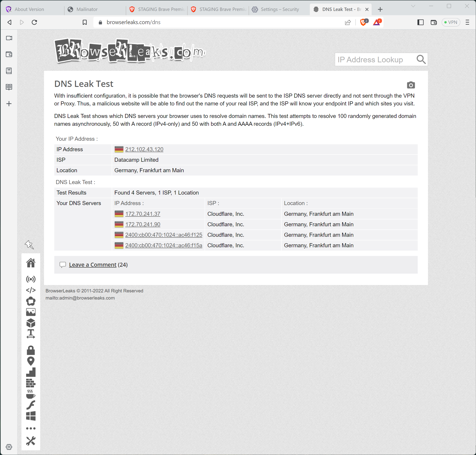The image size is (476, 455).
Task: Toggle the VPN status indicator
Action: point(451,22)
